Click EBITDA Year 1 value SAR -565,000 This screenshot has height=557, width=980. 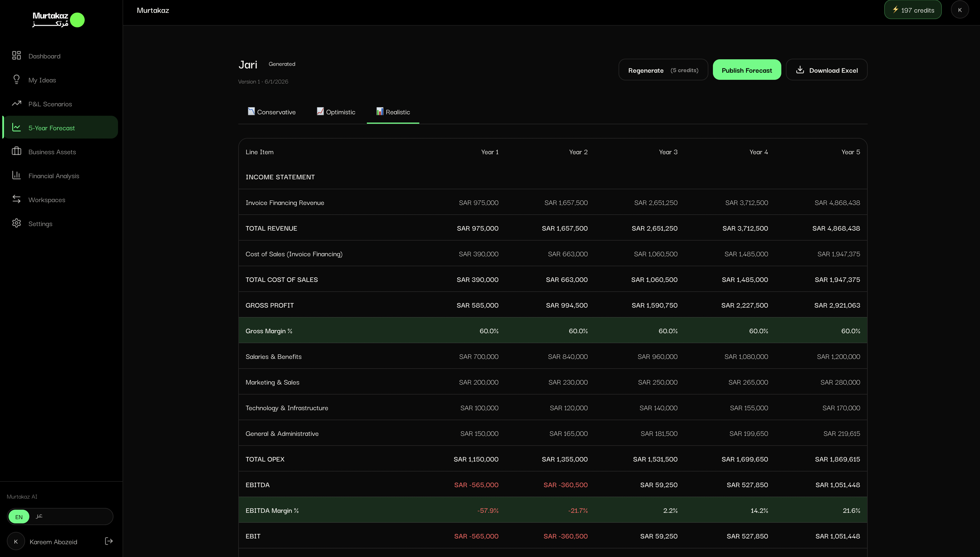[x=476, y=485]
